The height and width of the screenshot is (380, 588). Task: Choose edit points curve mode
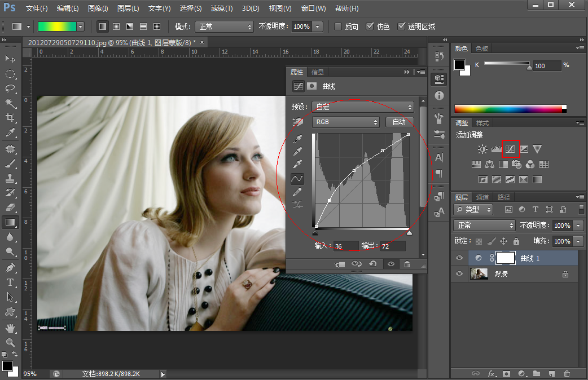[297, 179]
